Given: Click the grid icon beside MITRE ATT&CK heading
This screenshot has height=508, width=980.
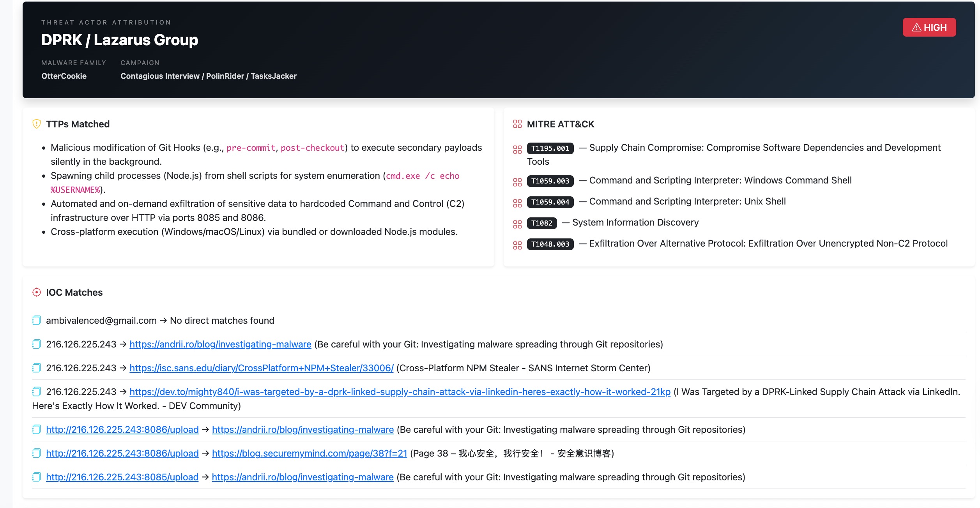Looking at the screenshot, I should [517, 124].
